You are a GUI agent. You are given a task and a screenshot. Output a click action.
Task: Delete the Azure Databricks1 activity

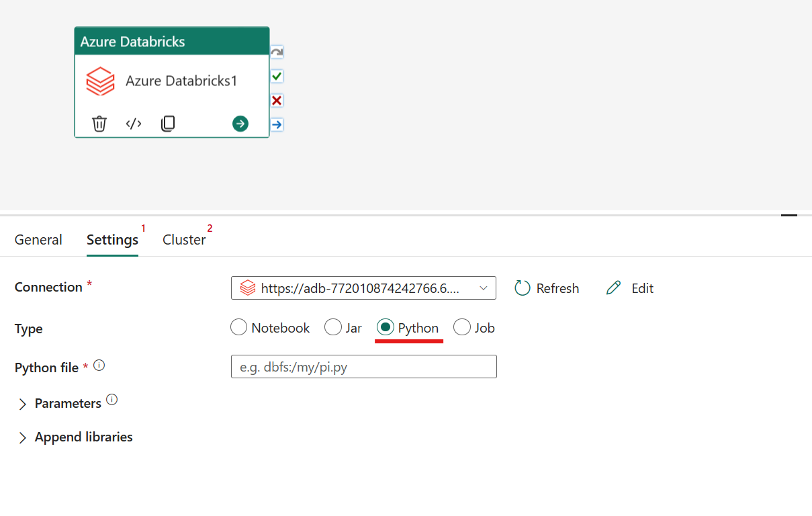pyautogui.click(x=99, y=124)
